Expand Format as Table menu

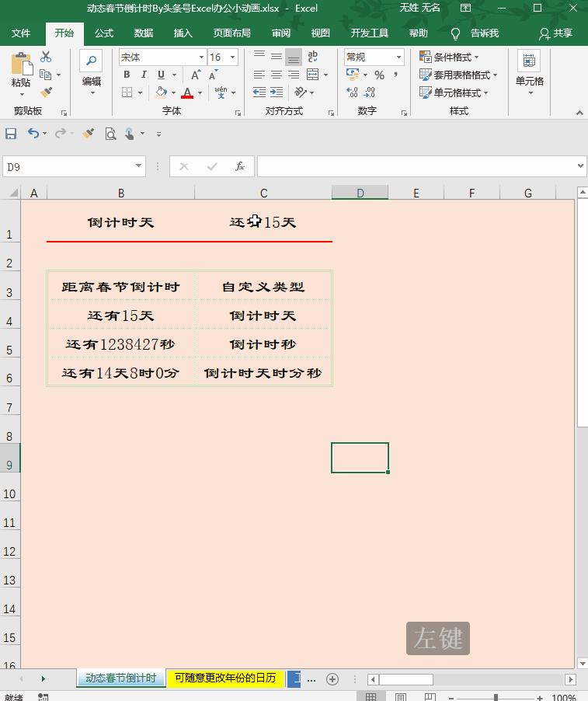coord(458,75)
